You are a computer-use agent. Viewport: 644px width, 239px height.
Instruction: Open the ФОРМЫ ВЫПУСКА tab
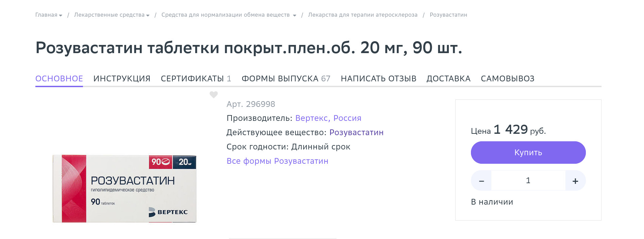coord(286,79)
